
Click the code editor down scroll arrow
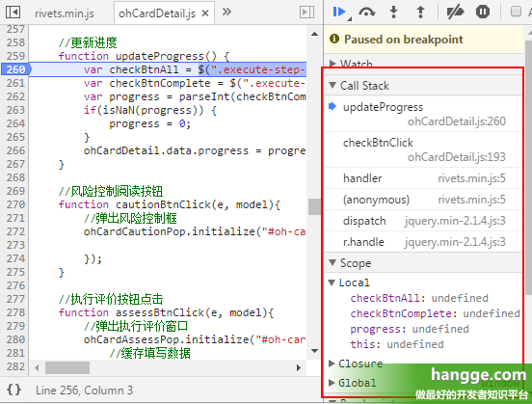[314, 351]
